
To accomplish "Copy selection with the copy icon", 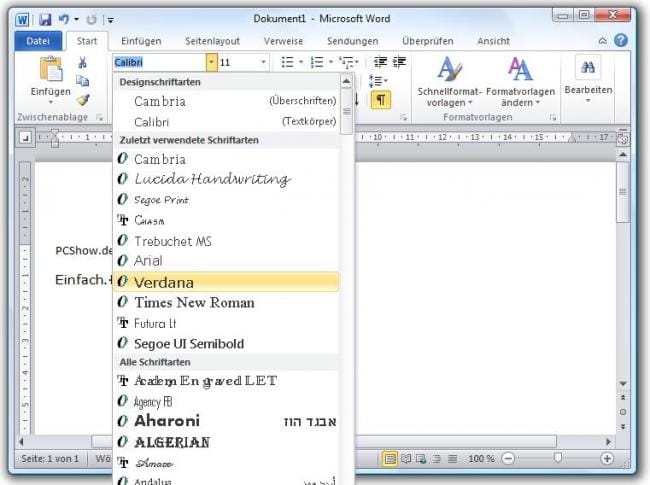I will point(82,81).
